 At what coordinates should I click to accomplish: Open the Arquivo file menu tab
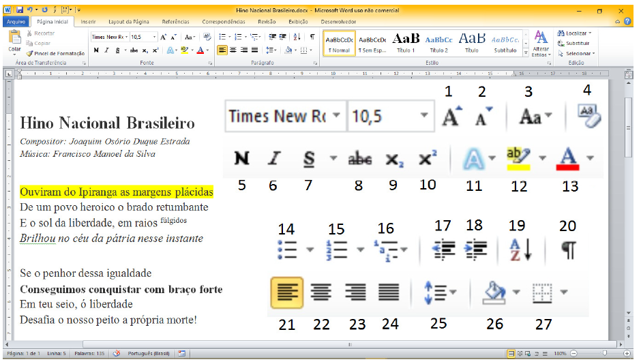click(x=16, y=22)
